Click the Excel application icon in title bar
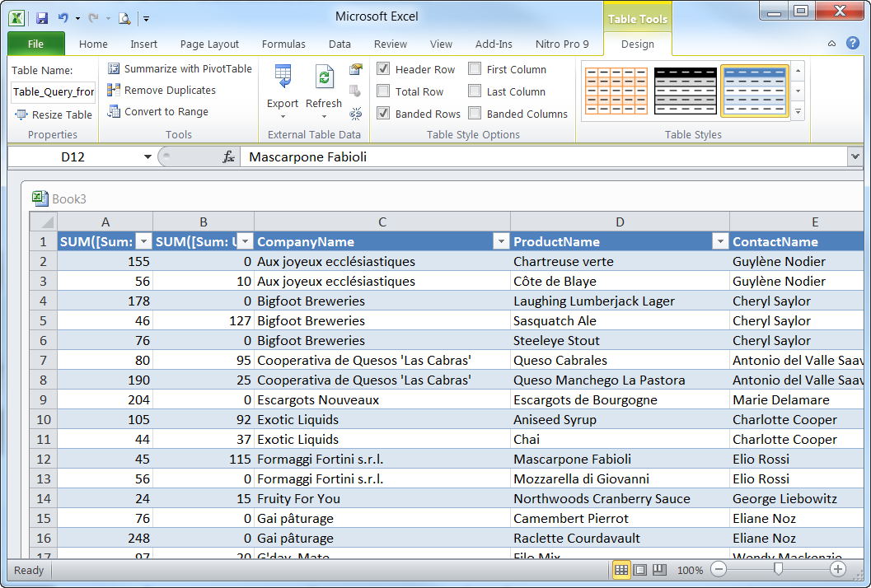 [x=16, y=18]
